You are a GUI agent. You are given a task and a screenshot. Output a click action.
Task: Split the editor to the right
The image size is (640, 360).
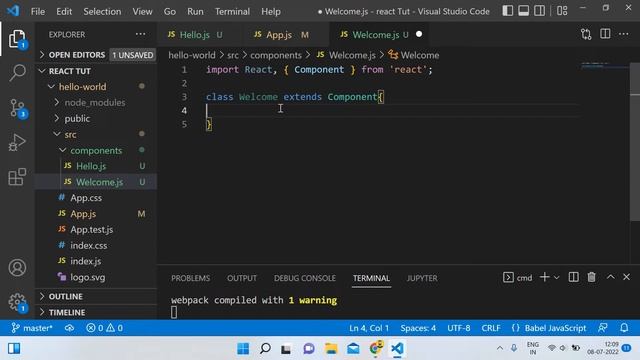(605, 34)
